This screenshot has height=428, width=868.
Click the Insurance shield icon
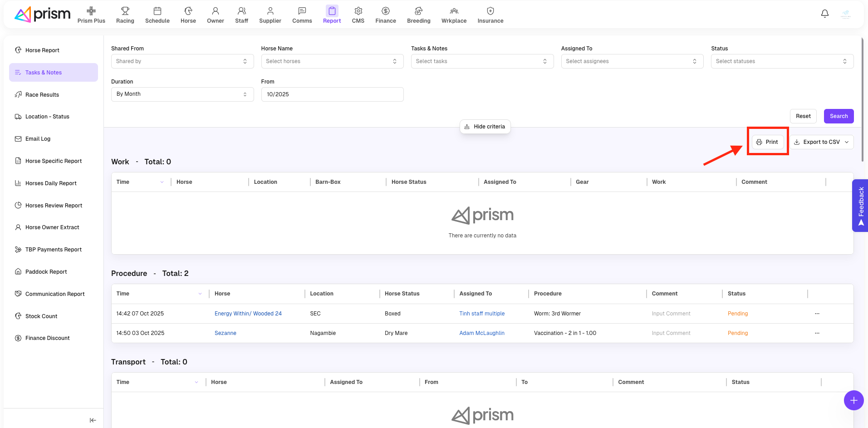490,11
